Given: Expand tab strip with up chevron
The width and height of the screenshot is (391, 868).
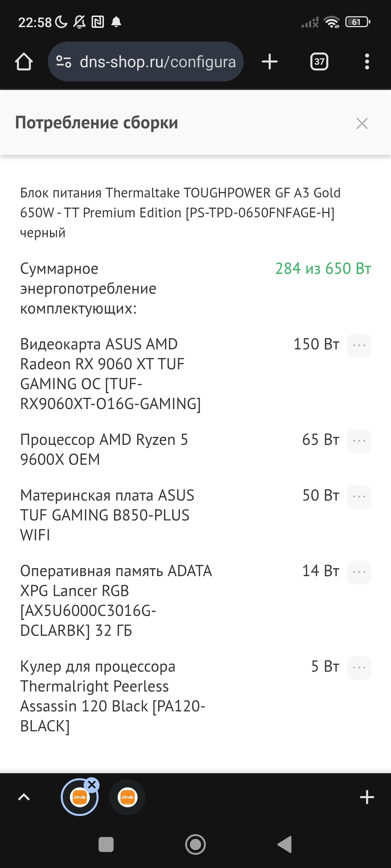Looking at the screenshot, I should coord(24,797).
